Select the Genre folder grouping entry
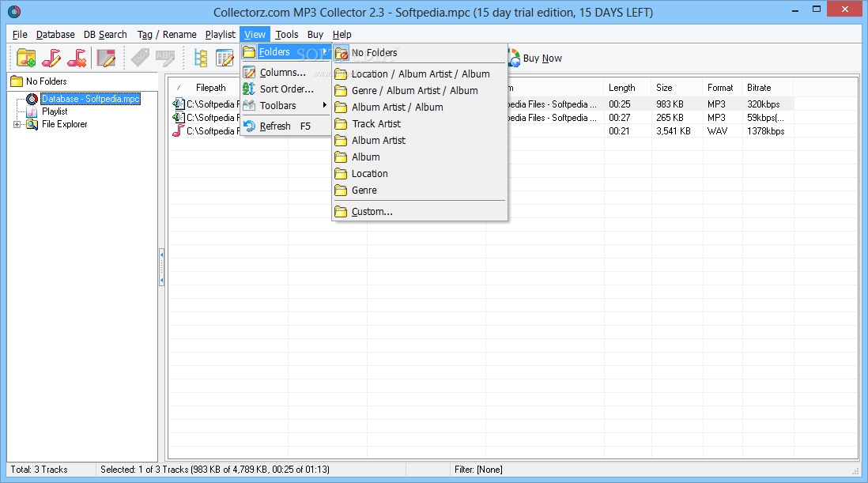The width and height of the screenshot is (868, 483). pos(420,191)
